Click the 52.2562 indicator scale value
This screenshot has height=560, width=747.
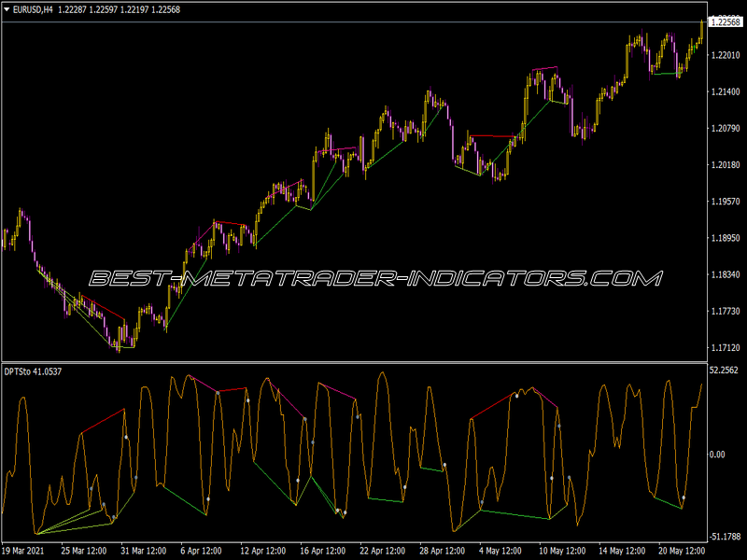pos(724,370)
